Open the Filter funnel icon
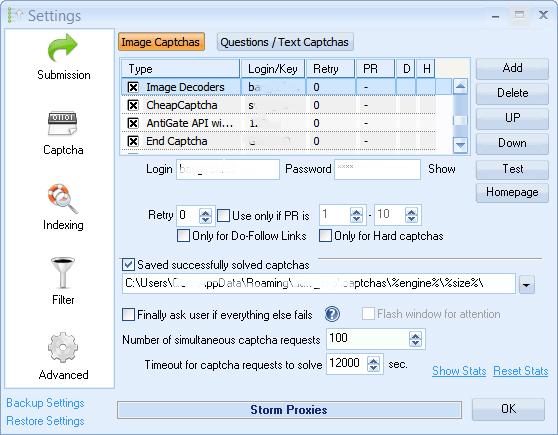 (x=63, y=273)
